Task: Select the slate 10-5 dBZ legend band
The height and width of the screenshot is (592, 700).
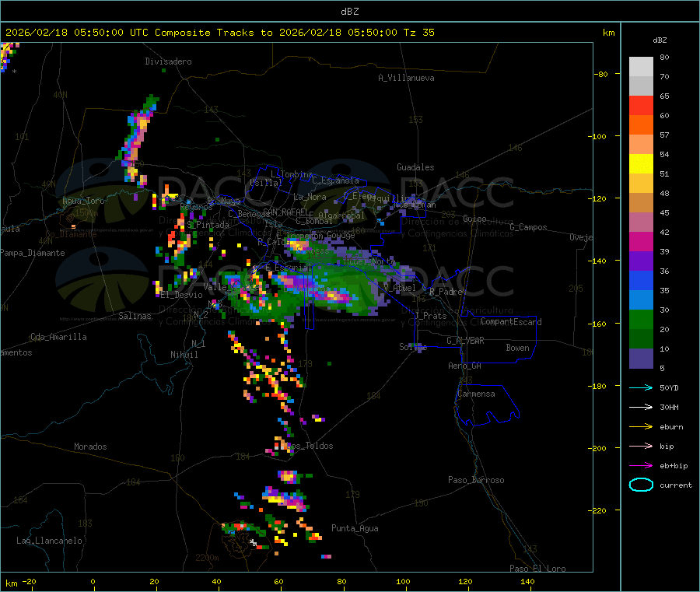Action: (x=641, y=359)
